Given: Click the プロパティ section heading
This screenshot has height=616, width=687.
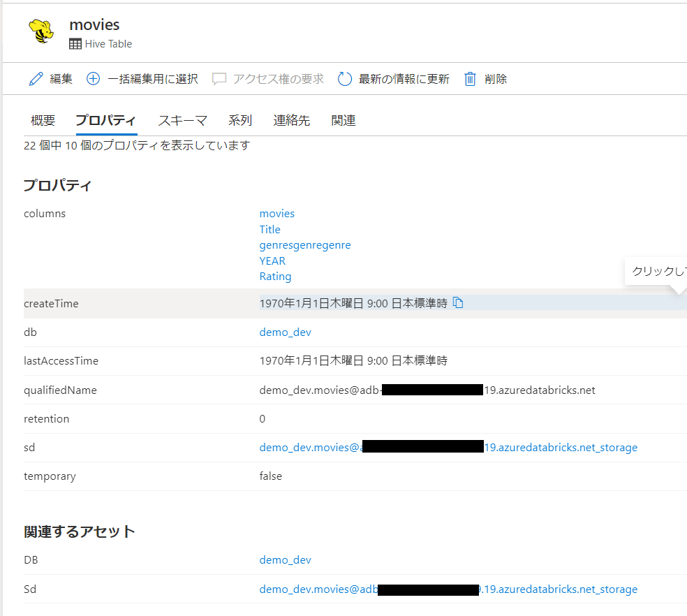Looking at the screenshot, I should tap(57, 185).
